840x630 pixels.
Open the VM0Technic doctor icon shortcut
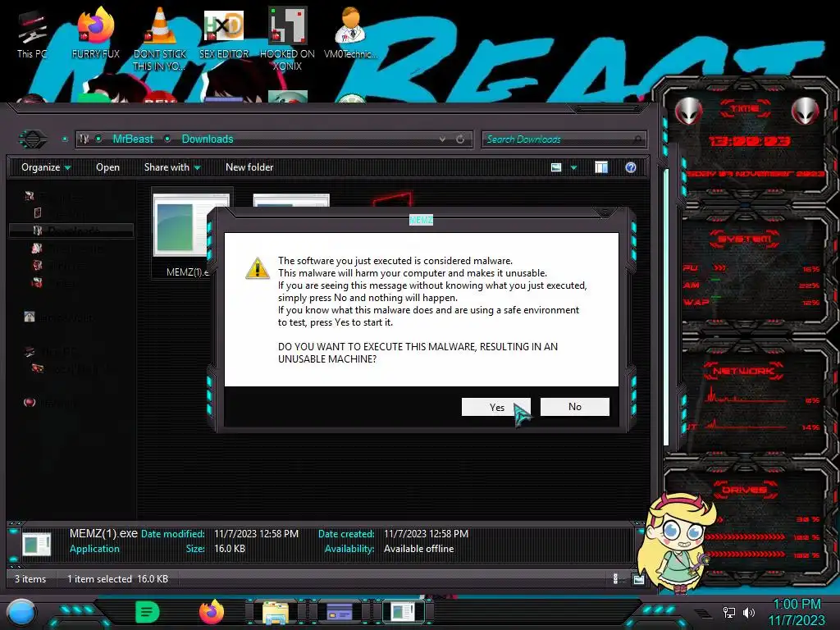(x=350, y=33)
